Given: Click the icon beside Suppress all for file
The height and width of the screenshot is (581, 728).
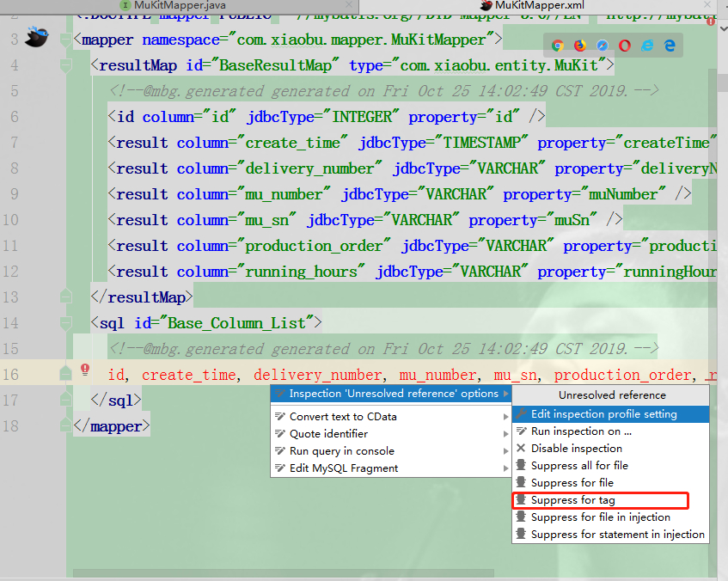Looking at the screenshot, I should 521,465.
